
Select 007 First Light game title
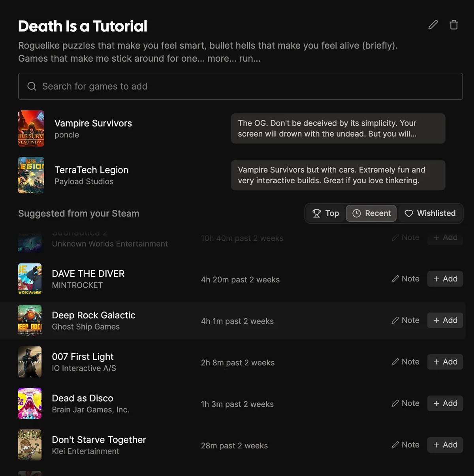coord(83,357)
